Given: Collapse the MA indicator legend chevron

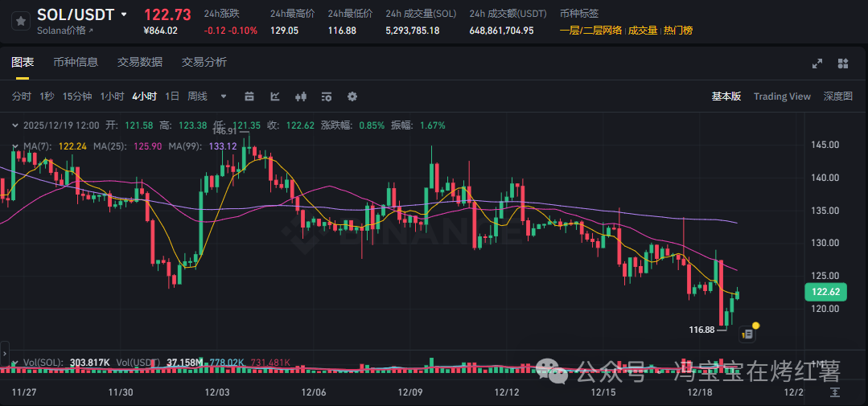Looking at the screenshot, I should click(16, 146).
